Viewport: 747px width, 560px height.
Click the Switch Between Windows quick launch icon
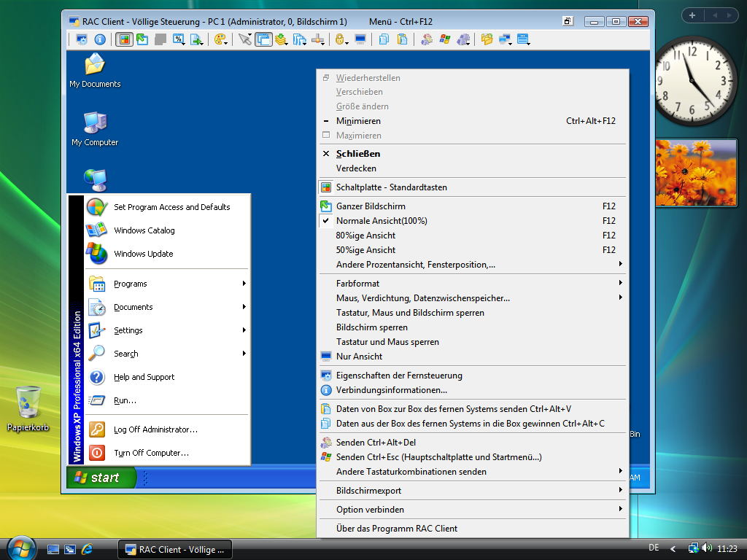click(x=70, y=550)
